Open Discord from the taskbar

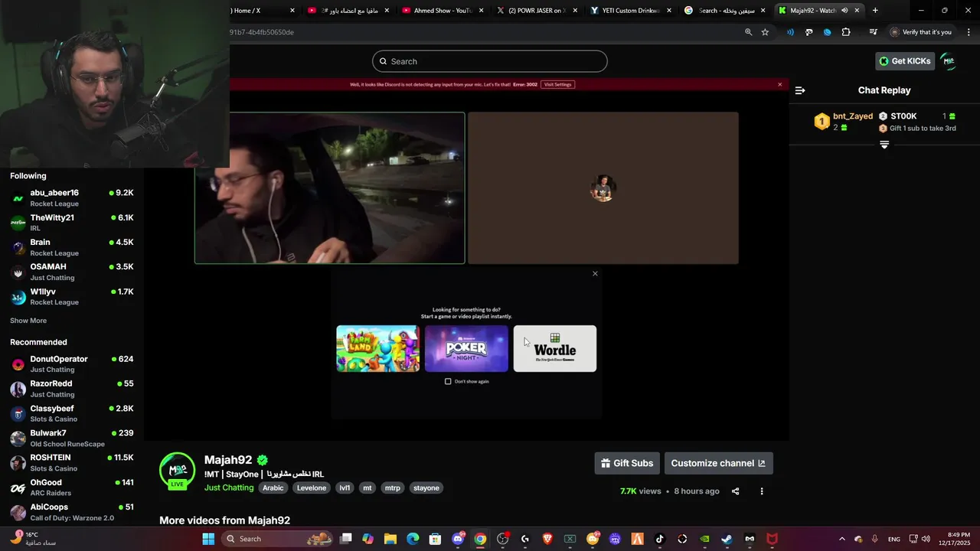[x=458, y=539]
